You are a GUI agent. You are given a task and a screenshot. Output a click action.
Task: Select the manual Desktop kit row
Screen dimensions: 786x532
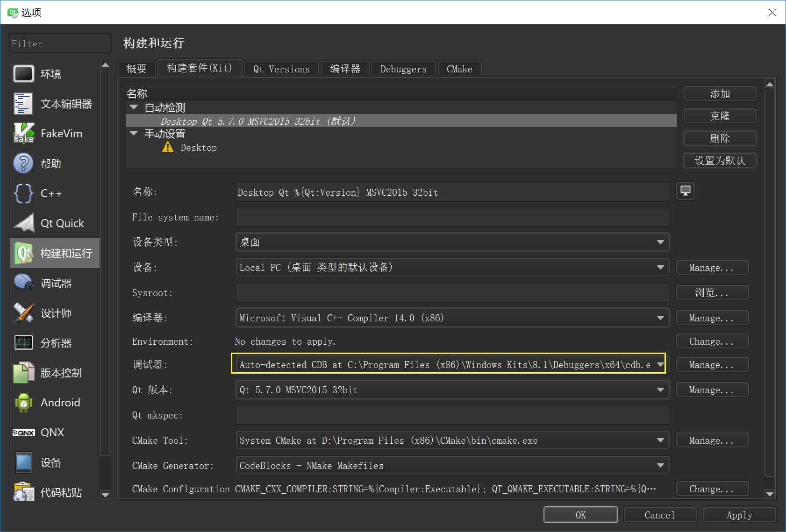(x=401, y=148)
